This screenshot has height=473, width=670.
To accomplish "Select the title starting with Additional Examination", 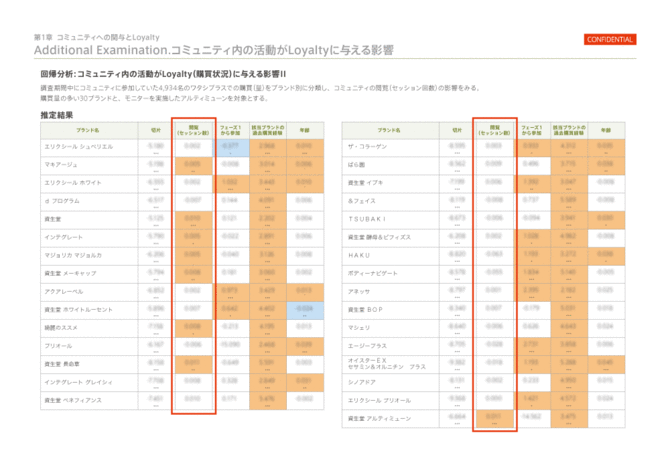I will click(214, 50).
